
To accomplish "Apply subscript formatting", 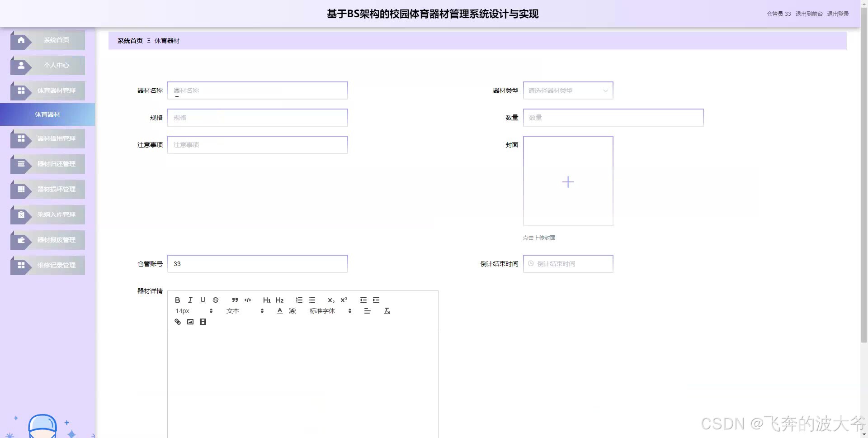I will pos(331,300).
